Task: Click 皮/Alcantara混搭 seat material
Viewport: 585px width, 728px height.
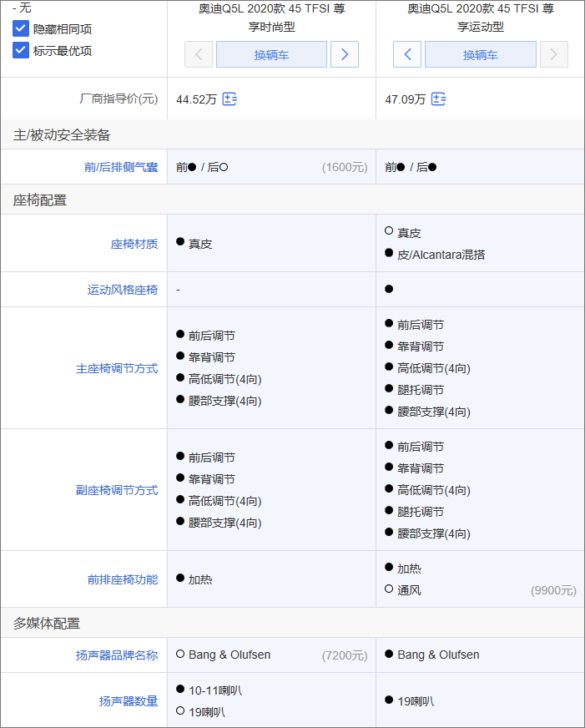Action: [441, 255]
